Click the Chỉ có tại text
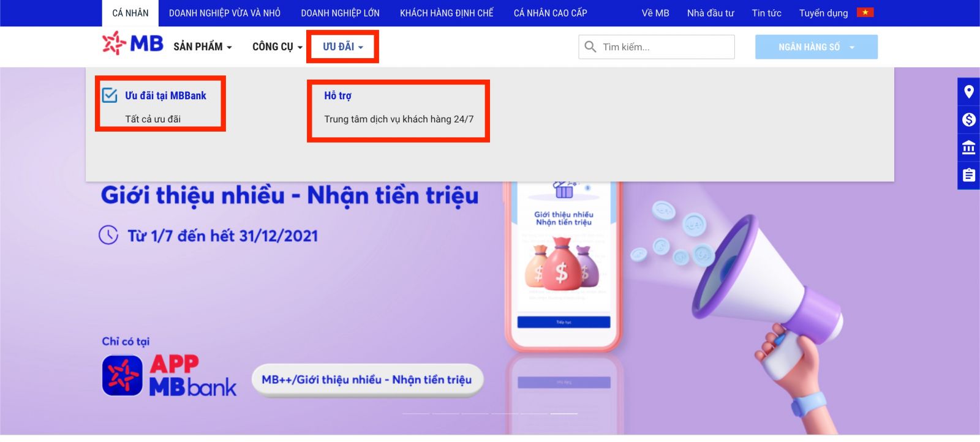Viewport: 980px width, 442px height. 126,341
